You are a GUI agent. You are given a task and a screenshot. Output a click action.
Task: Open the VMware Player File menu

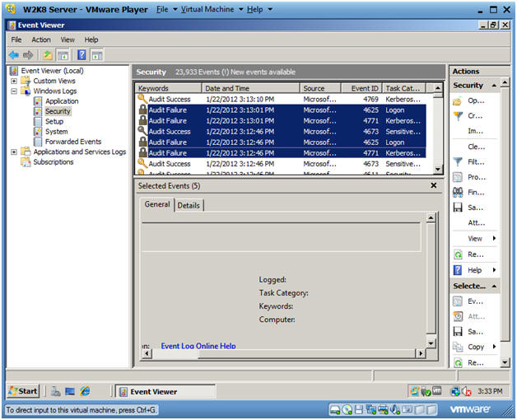point(166,9)
